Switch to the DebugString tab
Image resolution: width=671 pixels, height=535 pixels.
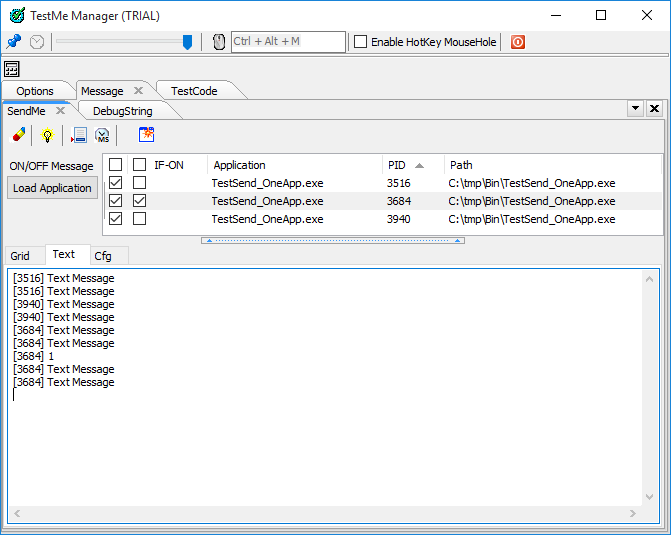122,111
